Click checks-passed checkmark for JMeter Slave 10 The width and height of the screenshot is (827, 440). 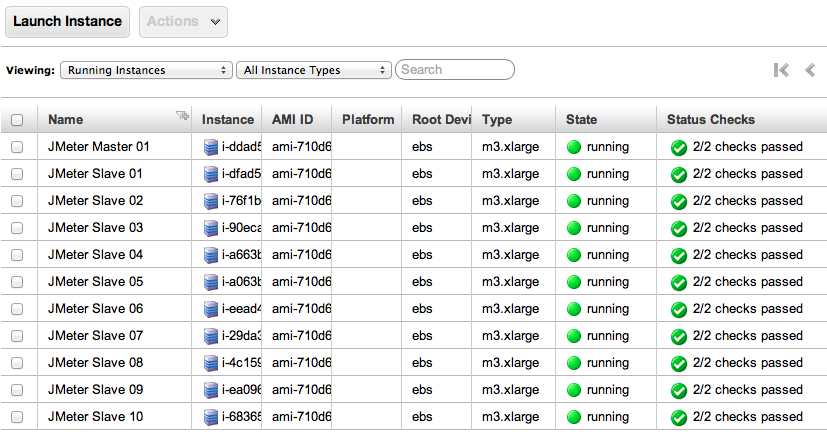(x=679, y=417)
